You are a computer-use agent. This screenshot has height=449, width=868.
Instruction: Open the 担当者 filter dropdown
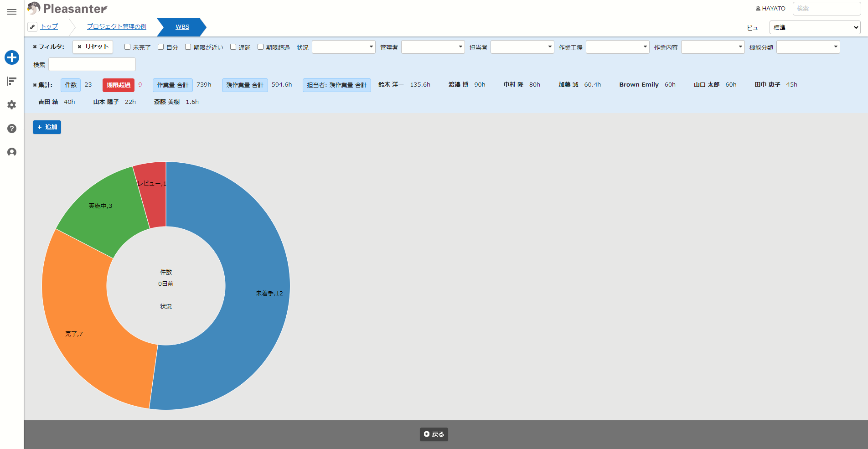(522, 47)
